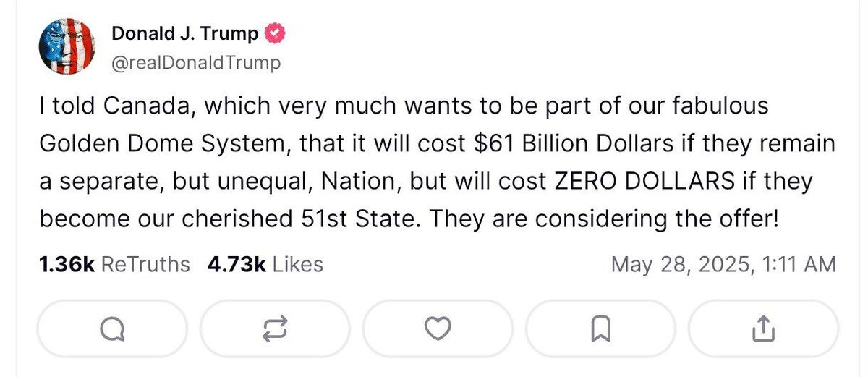Open Donald J. Trump display name

(184, 33)
